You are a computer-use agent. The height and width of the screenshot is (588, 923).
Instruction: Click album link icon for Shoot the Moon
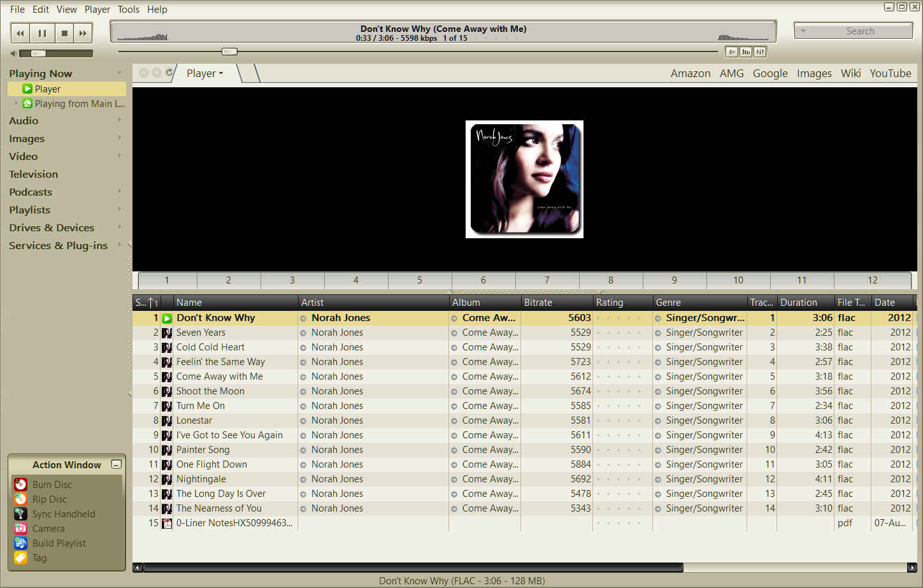454,392
